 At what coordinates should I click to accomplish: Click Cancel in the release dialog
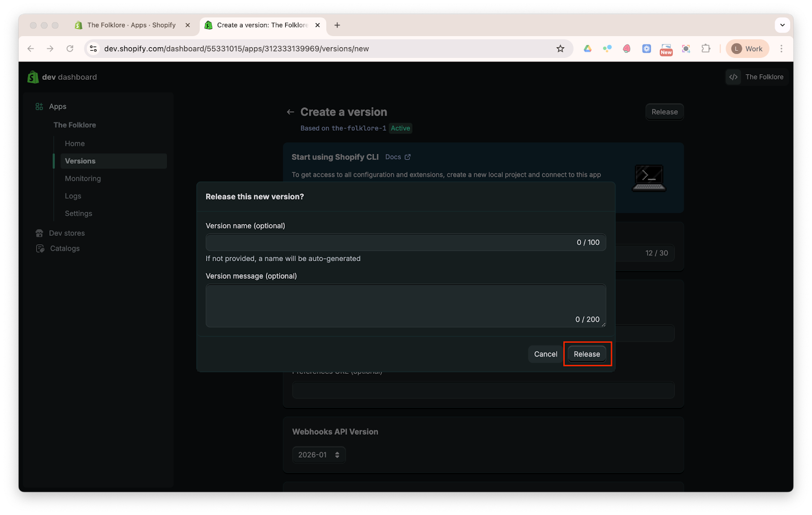point(545,355)
